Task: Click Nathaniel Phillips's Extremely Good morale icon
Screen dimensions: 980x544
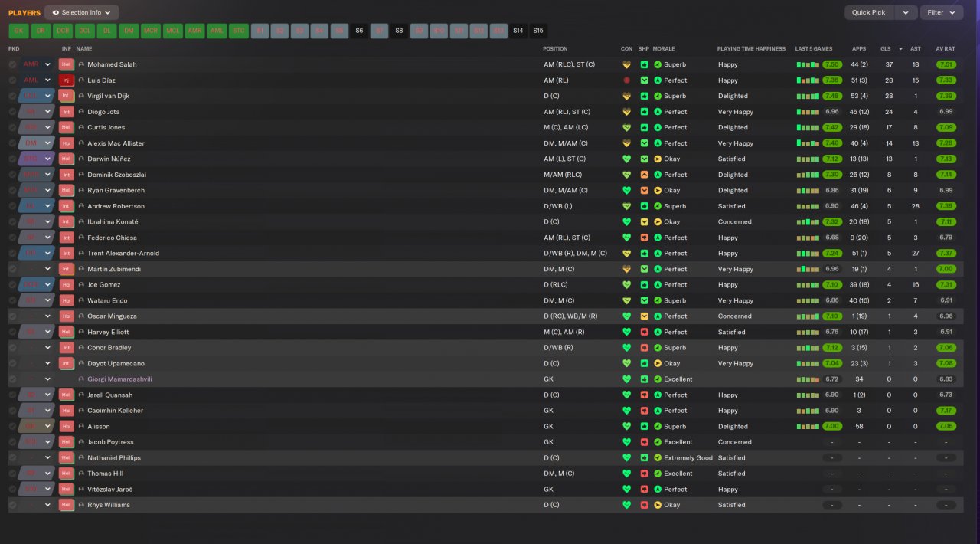Action: (x=658, y=457)
